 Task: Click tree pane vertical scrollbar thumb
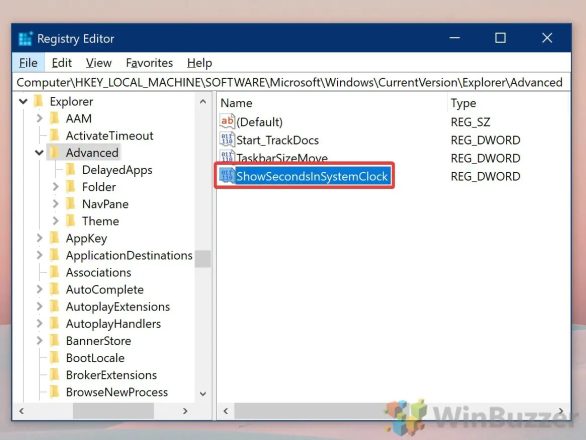[x=203, y=259]
